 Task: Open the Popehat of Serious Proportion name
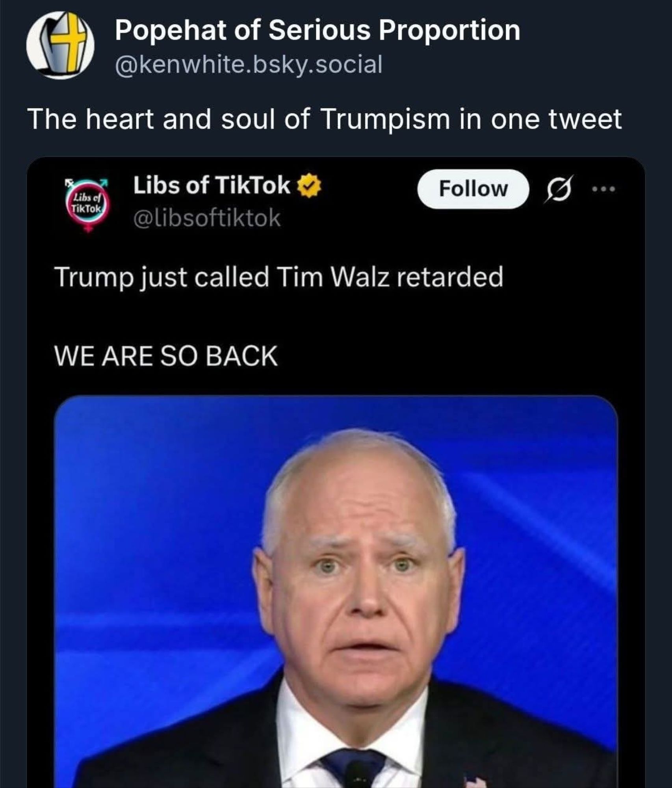pos(317,30)
